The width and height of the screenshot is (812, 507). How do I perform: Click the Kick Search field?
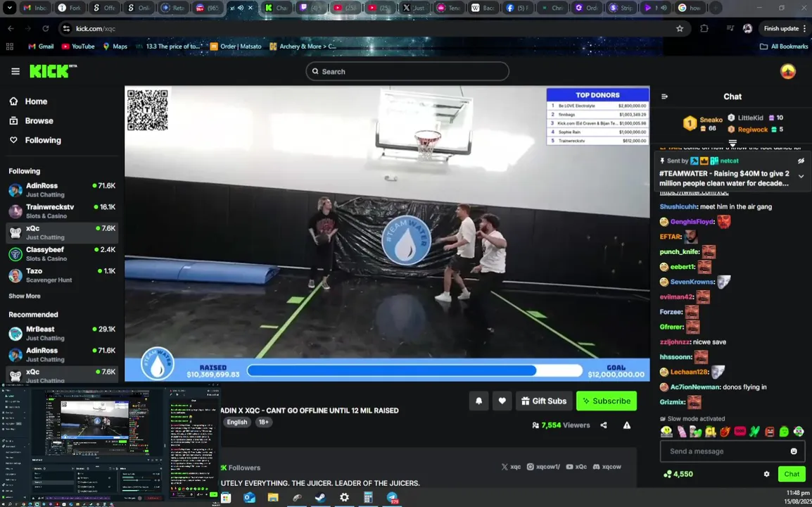407,72
